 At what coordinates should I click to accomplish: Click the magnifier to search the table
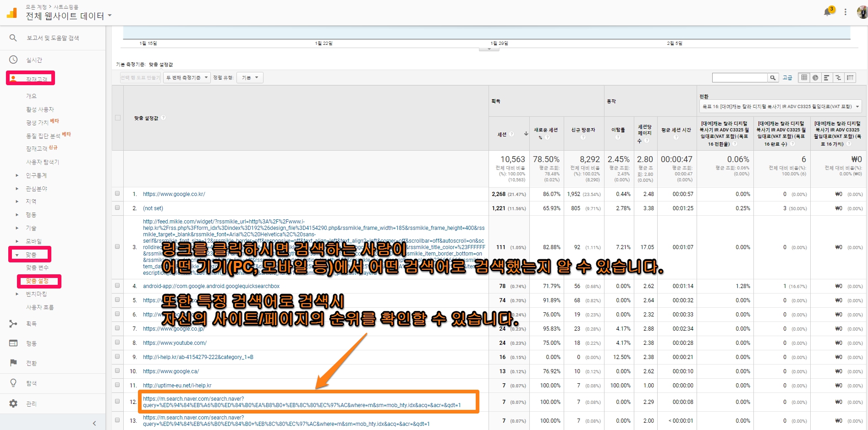pos(773,77)
